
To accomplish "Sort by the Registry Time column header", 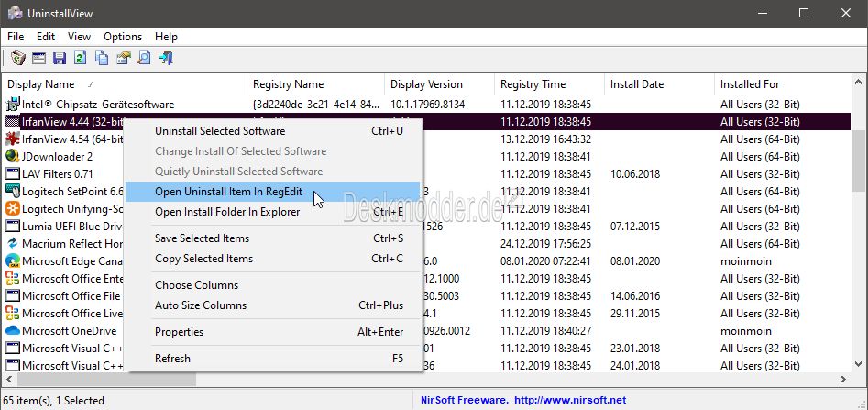I will click(550, 84).
